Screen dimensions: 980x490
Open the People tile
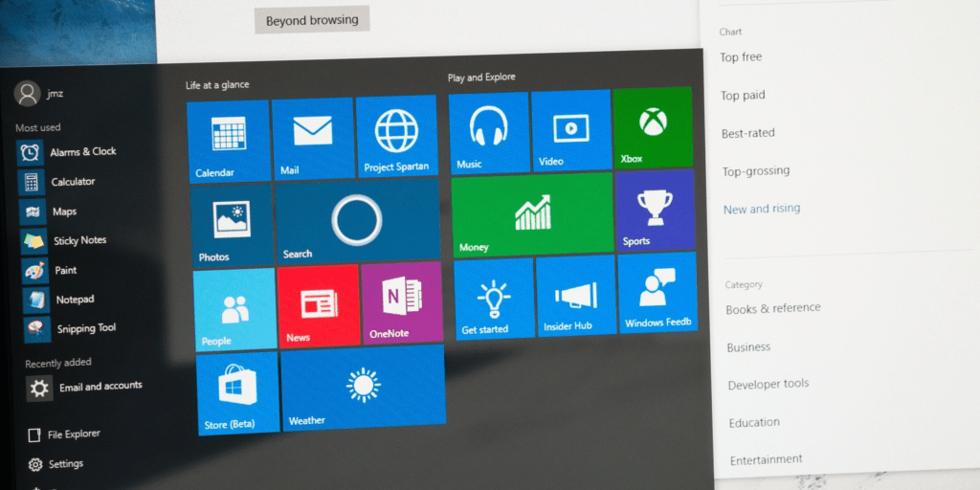click(235, 309)
